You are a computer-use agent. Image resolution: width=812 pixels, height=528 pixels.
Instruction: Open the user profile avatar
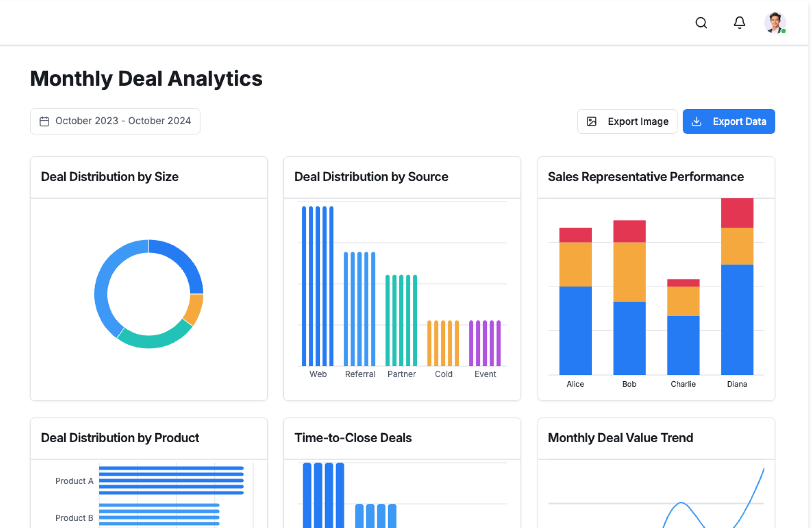click(774, 23)
